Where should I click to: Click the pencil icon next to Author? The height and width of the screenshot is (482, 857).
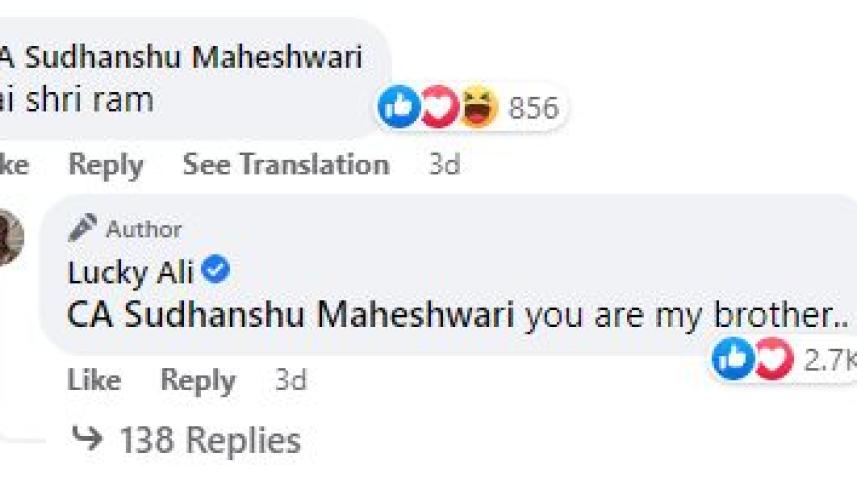tap(82, 228)
